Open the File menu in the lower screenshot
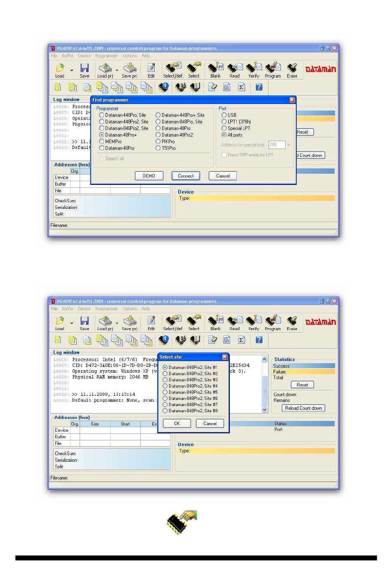Image resolution: width=392 pixels, height=579 pixels. point(54,309)
